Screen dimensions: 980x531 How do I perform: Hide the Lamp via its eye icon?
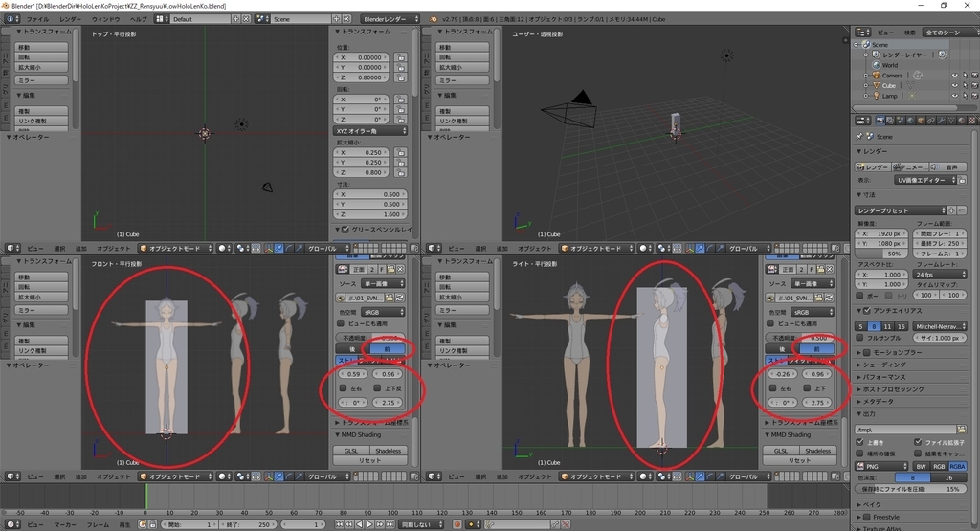[955, 96]
